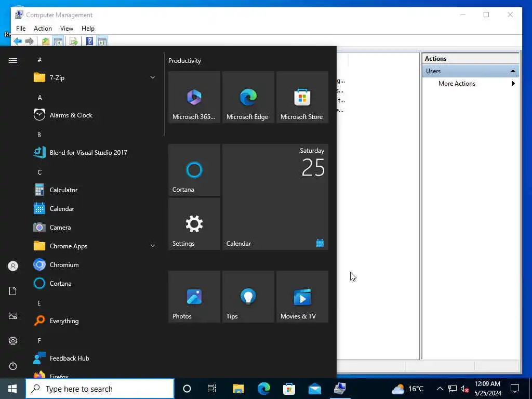Open the Help menu
Screen dimensions: 532x399
pyautogui.click(x=88, y=29)
